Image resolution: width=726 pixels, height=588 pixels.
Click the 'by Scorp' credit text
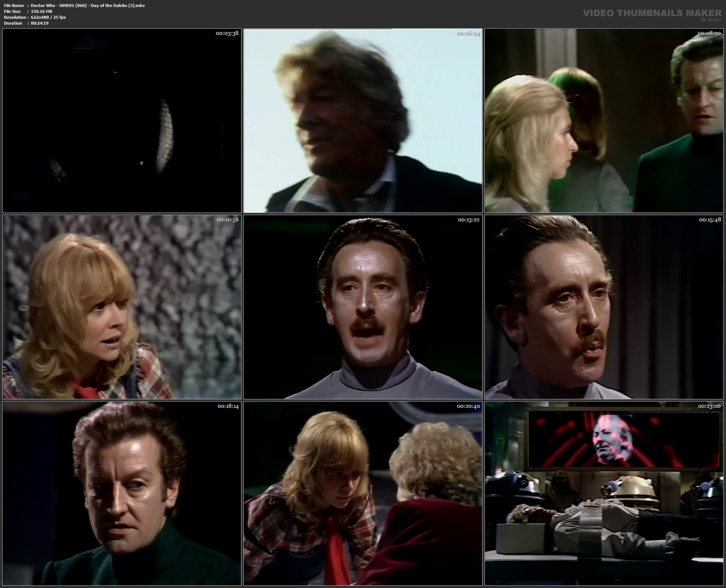coord(711,20)
